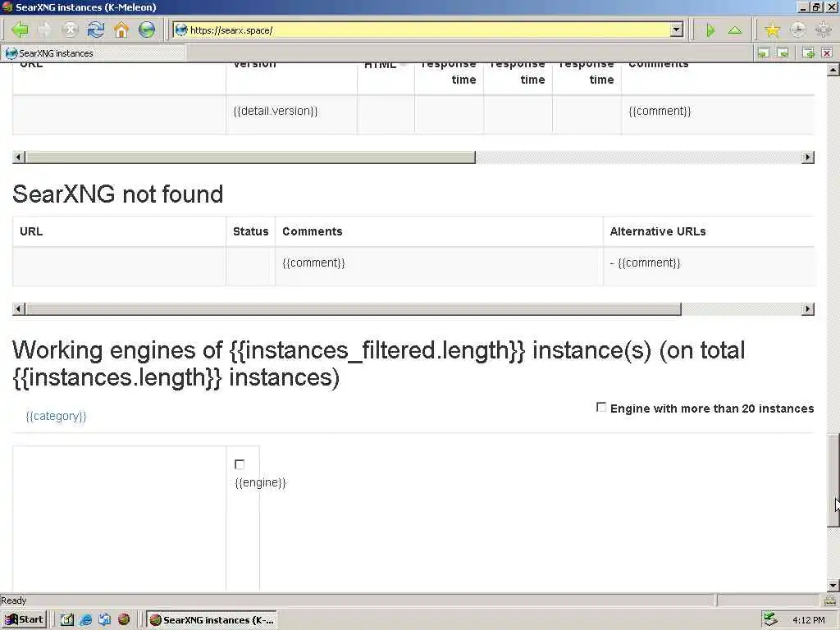
Task: Select SearXNG instances taskbar button
Action: 212,620
